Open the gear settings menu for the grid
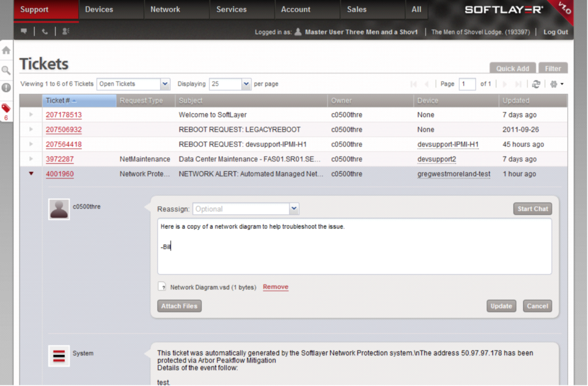This screenshot has width=588, height=386. click(556, 84)
